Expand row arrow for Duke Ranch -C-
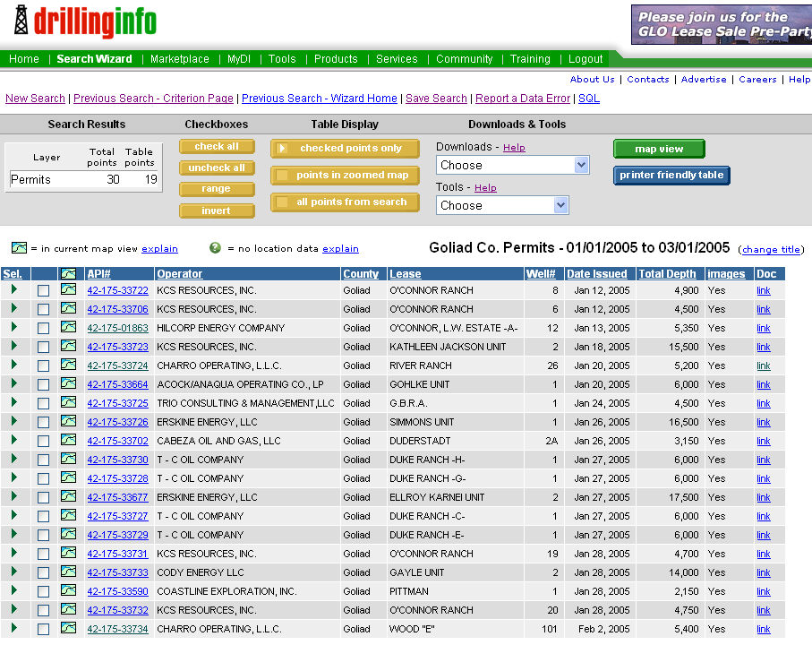Viewport: 812px width, 645px height. pyautogui.click(x=14, y=515)
